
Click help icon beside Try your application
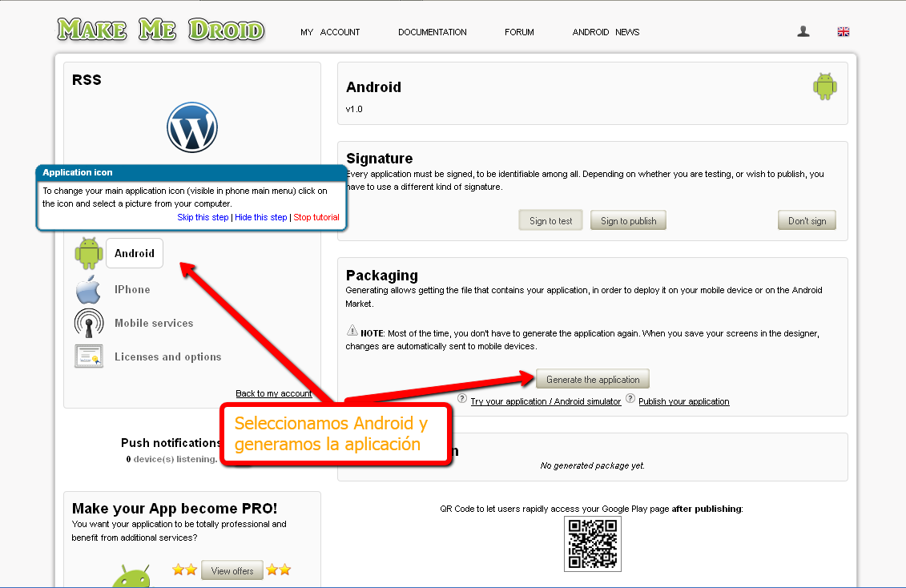pos(462,399)
